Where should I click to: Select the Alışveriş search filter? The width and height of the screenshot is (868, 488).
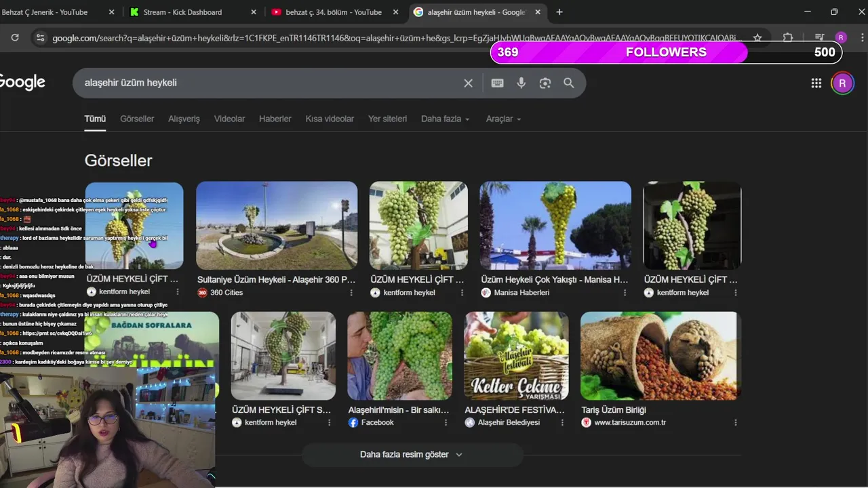tap(184, 119)
